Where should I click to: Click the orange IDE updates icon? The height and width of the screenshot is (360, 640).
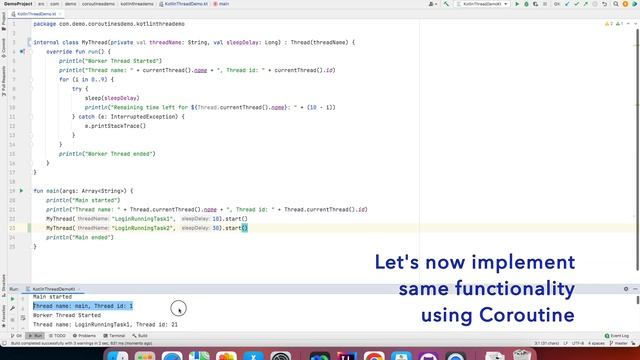pyautogui.click(x=625, y=4)
